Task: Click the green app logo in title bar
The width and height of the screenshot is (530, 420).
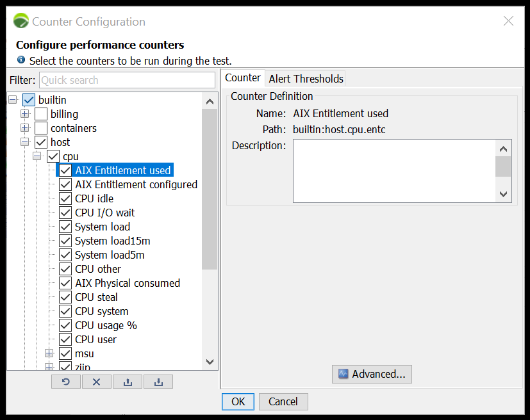Action: point(21,21)
